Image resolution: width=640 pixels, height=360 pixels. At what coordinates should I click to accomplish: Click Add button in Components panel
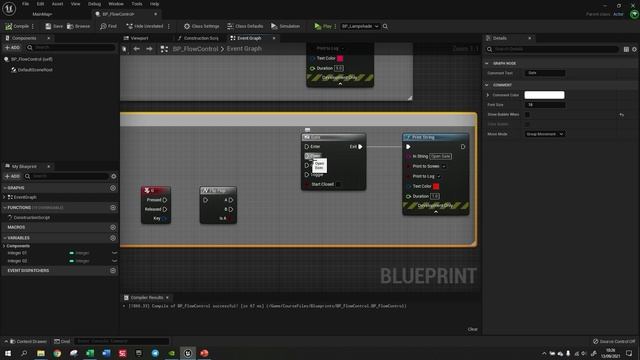(12, 48)
